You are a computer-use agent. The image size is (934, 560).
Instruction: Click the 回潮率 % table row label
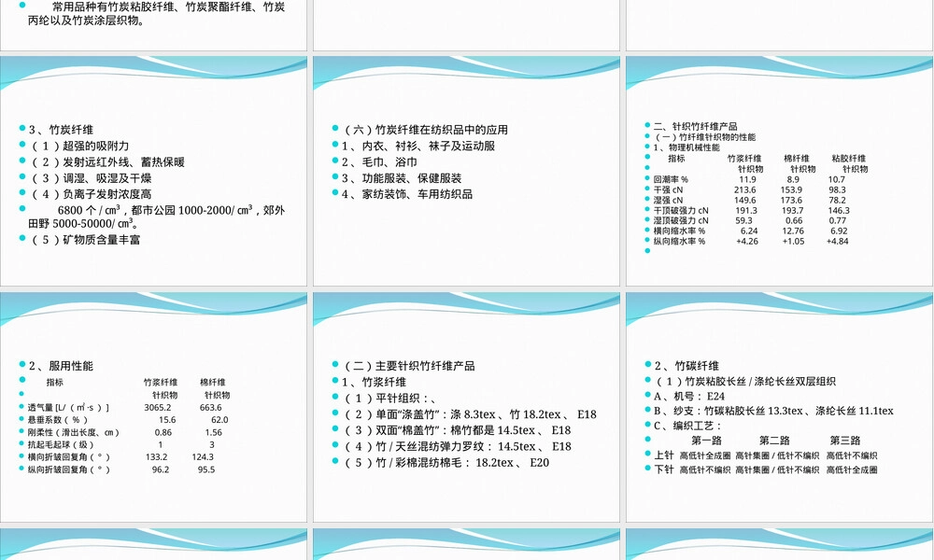(x=671, y=179)
